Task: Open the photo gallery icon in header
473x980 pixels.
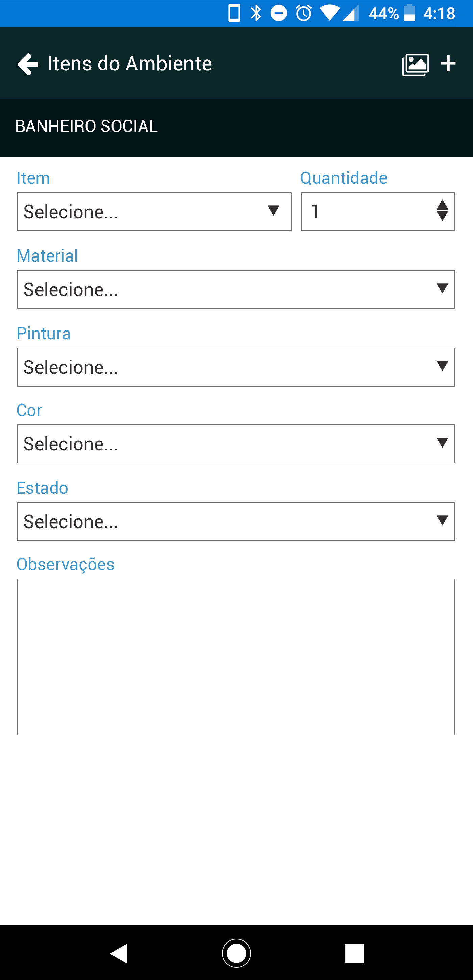Action: point(416,64)
